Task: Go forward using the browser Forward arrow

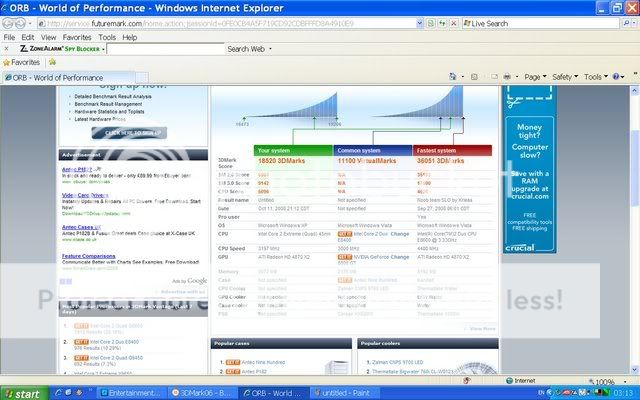Action: click(20, 23)
